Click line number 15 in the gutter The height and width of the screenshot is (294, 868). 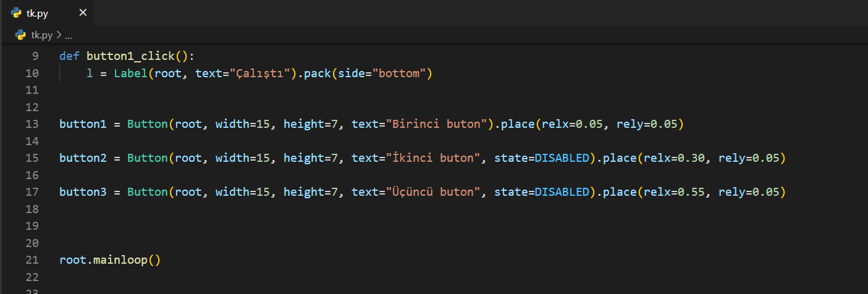32,158
